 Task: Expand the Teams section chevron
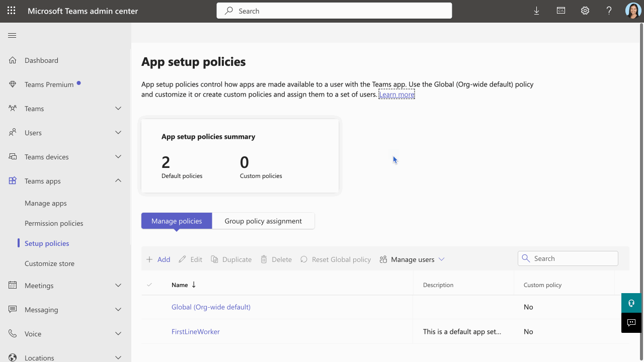coord(118,109)
